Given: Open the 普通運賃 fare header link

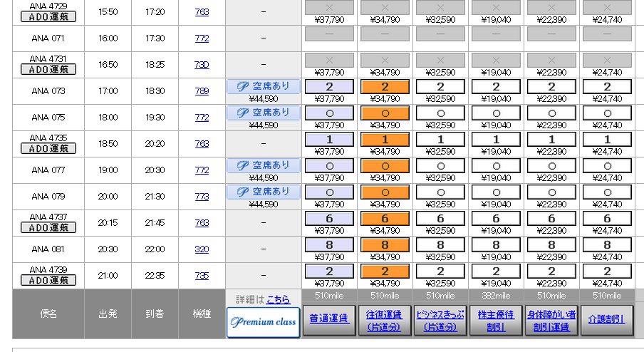Looking at the screenshot, I should tap(329, 319).
